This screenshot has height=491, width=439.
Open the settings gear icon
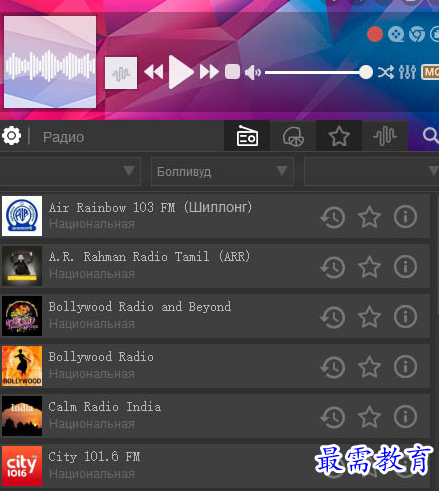coord(11,136)
